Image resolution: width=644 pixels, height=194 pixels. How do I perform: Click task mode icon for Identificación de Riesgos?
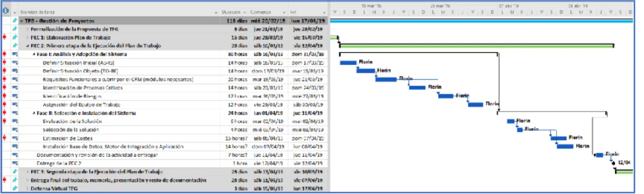pos(14,96)
